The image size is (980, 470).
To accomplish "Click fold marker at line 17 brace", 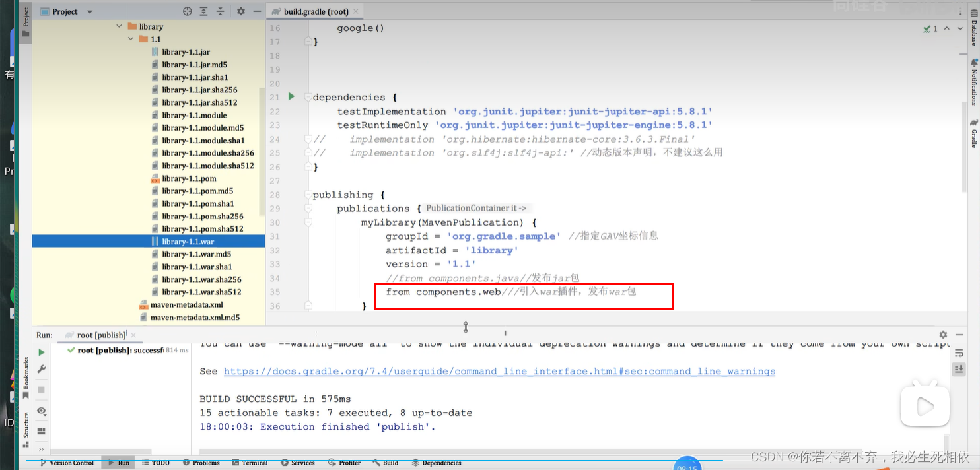I will (308, 42).
